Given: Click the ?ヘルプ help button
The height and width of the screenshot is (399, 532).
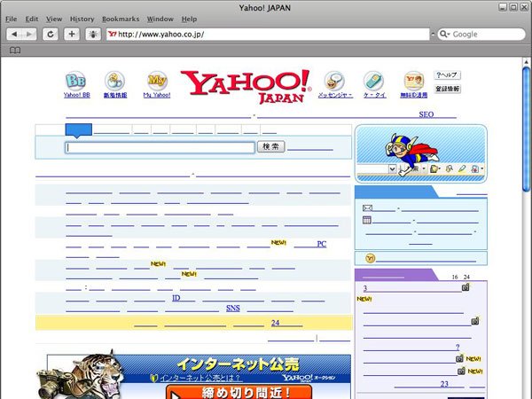Looking at the screenshot, I should pyautogui.click(x=447, y=75).
